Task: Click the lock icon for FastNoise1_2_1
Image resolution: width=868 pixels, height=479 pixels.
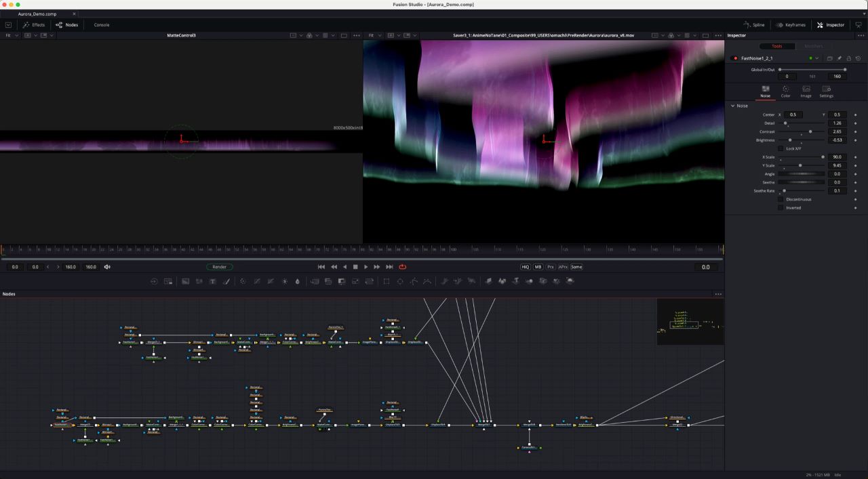Action: (848, 58)
